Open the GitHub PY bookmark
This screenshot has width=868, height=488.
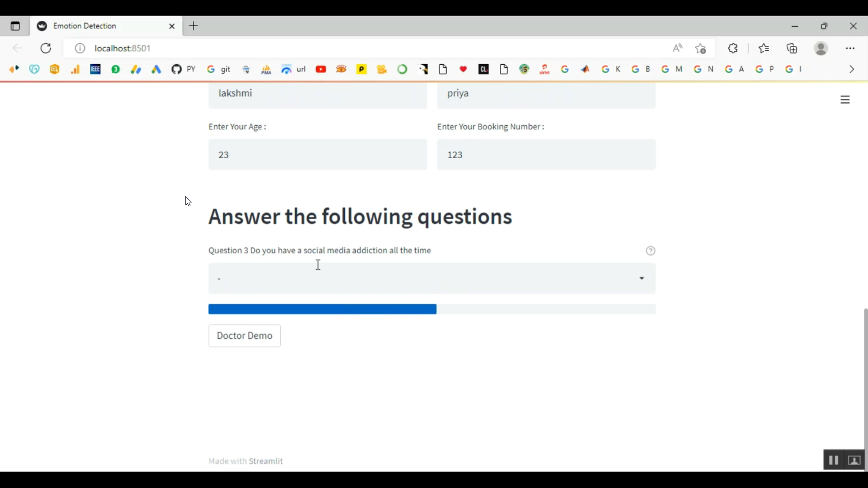[x=183, y=69]
